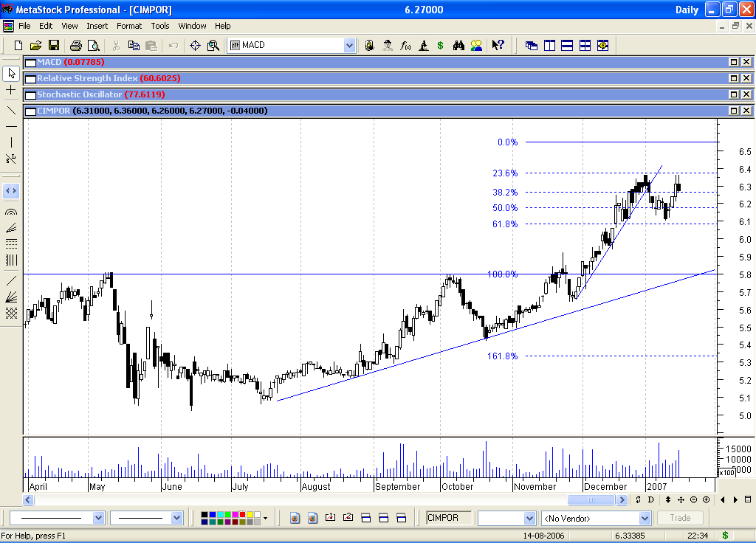Click the Trade button
Screen dimensions: 756x543
click(x=680, y=518)
